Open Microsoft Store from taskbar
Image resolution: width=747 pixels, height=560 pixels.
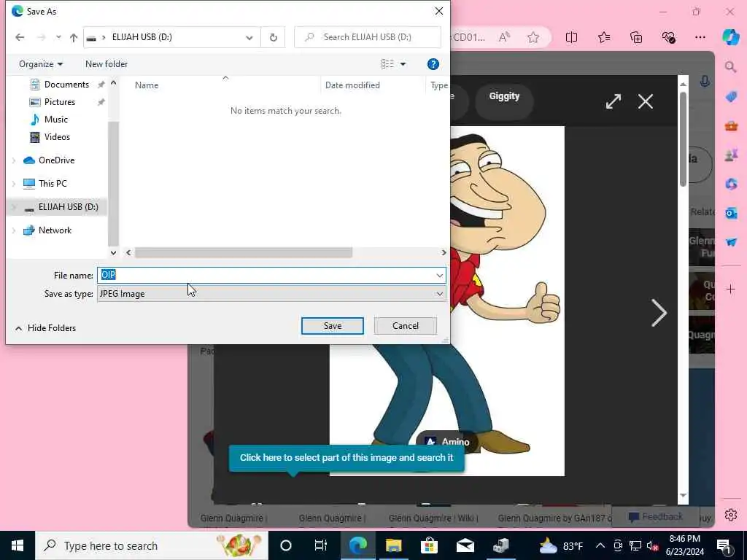click(429, 545)
